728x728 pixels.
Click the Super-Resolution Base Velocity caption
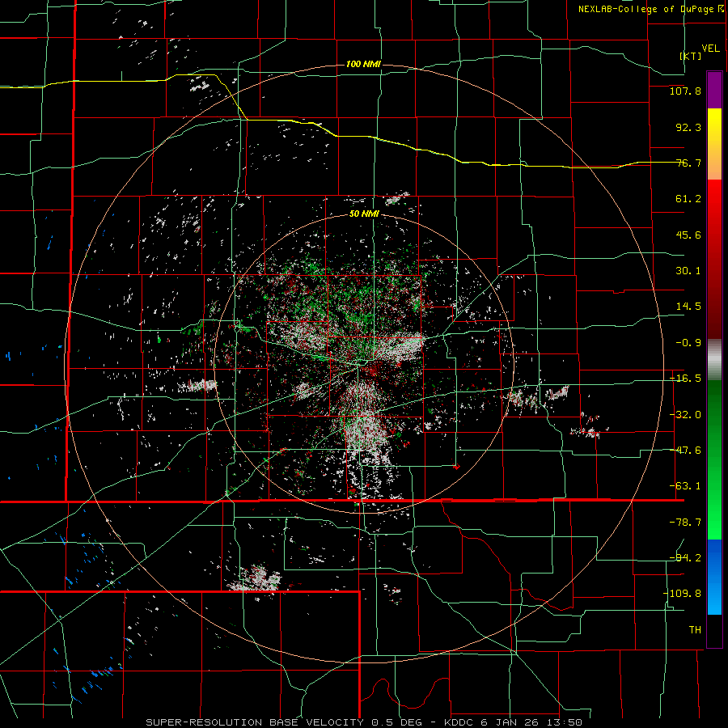(x=363, y=722)
